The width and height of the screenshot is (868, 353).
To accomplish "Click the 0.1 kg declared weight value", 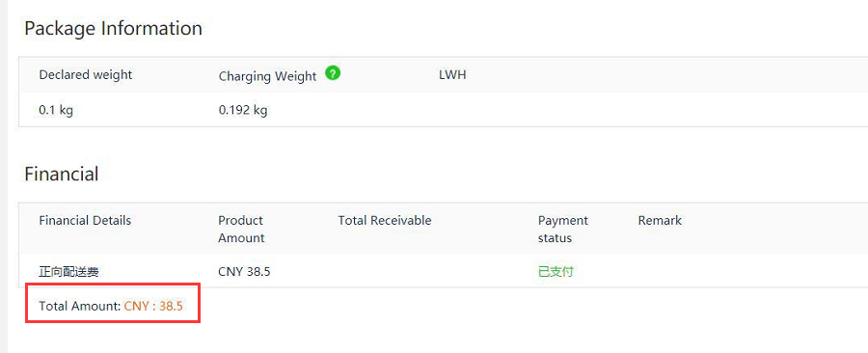I will coord(56,110).
